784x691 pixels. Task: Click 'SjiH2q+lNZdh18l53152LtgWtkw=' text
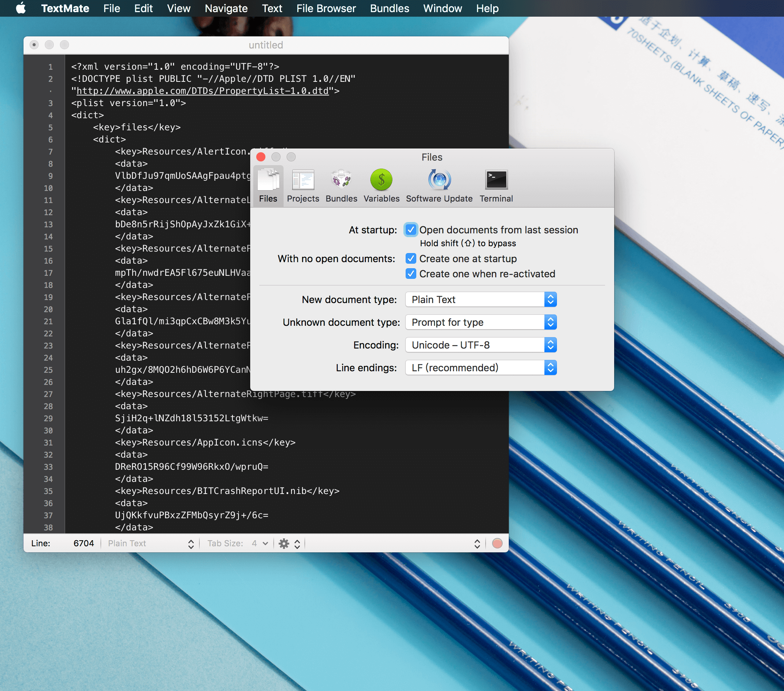191,418
